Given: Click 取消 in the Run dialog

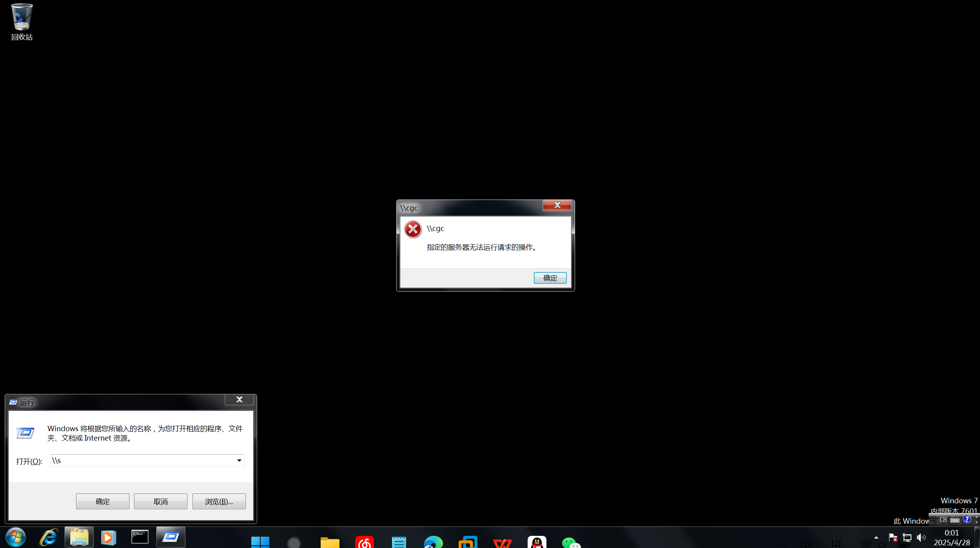Looking at the screenshot, I should [x=160, y=501].
